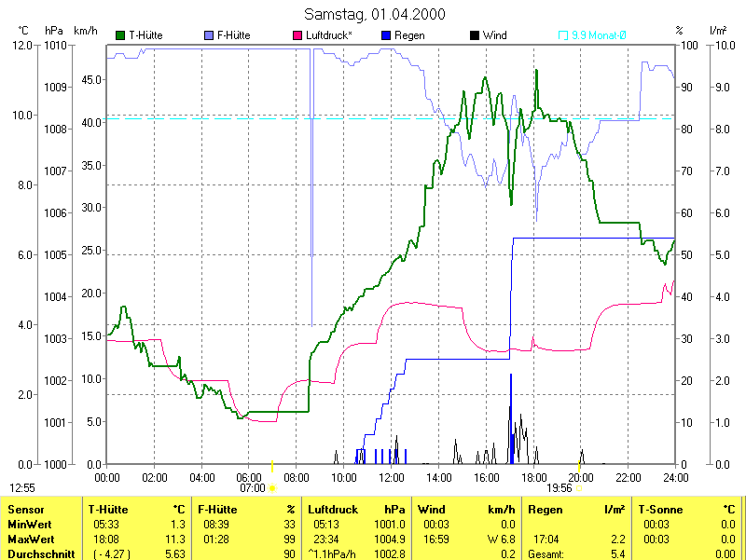The height and width of the screenshot is (560, 746).
Task: Click the sunset marker at 19:56
Action: pyautogui.click(x=579, y=486)
